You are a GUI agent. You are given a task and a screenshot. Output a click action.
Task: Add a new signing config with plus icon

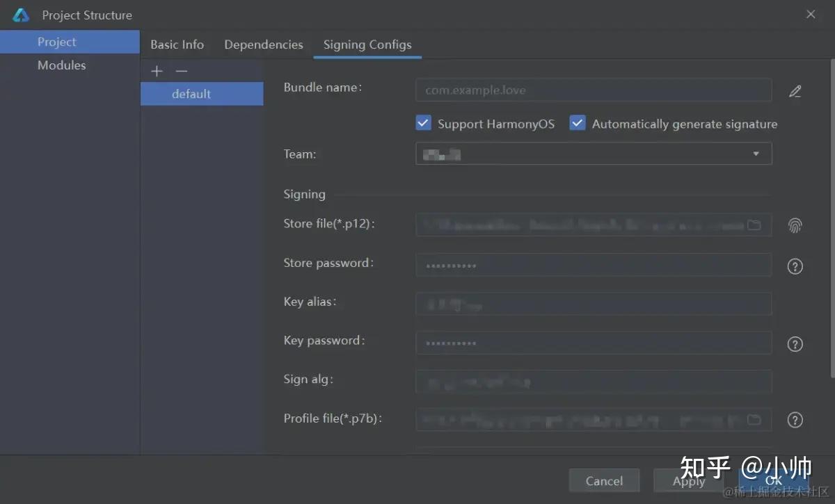coord(157,70)
